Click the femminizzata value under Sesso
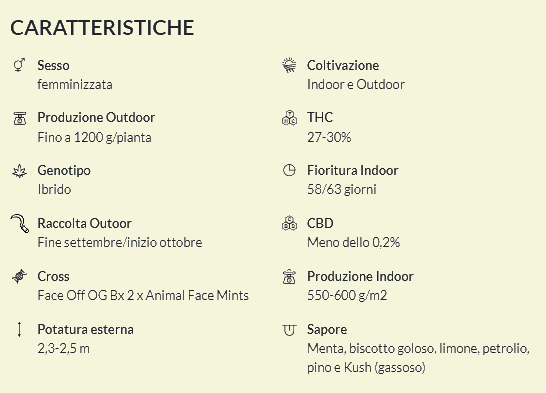This screenshot has width=546, height=393. (75, 85)
